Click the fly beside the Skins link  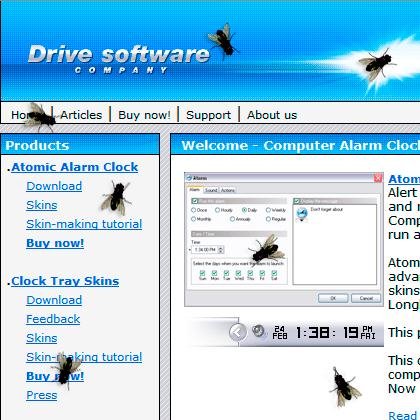coord(116,198)
